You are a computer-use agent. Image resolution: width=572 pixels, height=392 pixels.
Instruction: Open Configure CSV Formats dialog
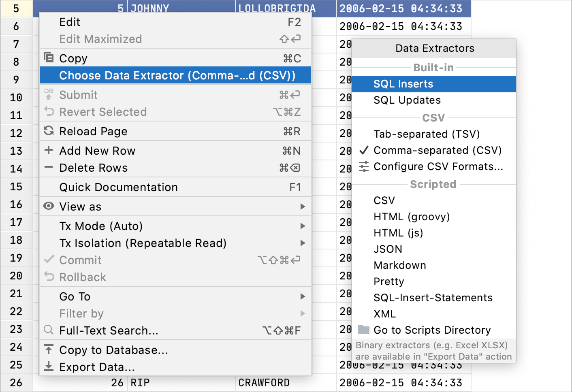[x=438, y=166]
